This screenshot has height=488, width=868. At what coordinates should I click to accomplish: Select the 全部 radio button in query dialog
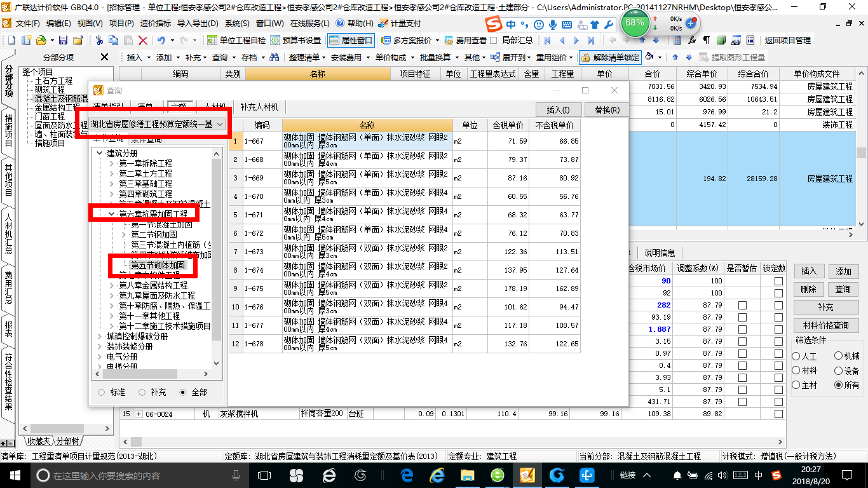coord(183,393)
